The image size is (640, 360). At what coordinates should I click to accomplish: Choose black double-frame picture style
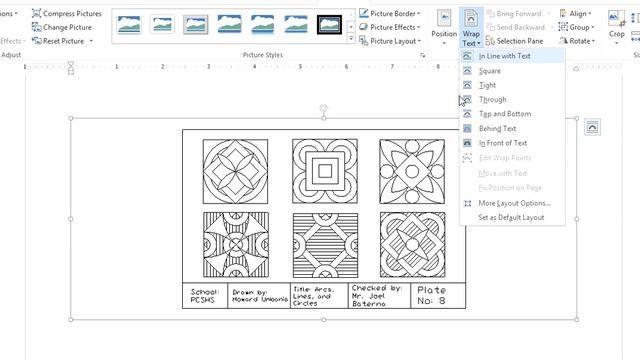[x=329, y=24]
